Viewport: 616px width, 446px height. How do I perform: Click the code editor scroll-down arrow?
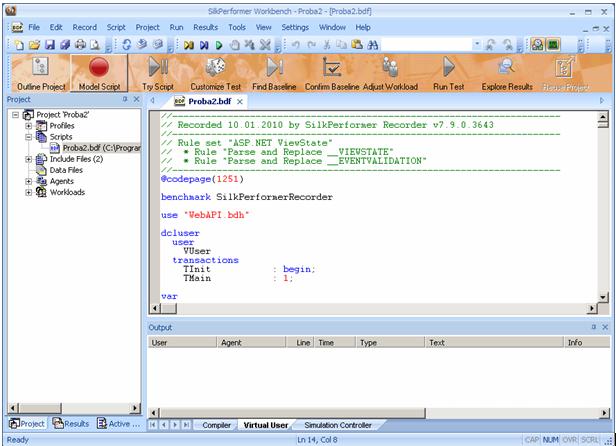tap(603, 297)
